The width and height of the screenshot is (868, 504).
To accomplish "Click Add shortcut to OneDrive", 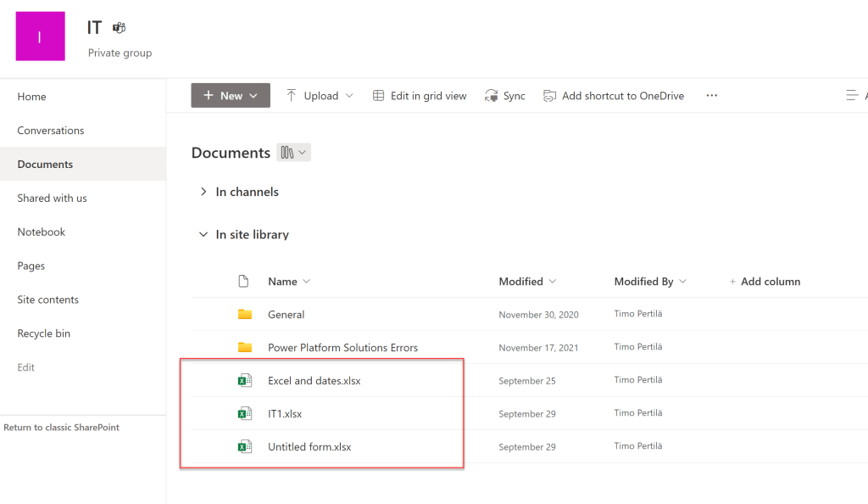I will pyautogui.click(x=614, y=96).
